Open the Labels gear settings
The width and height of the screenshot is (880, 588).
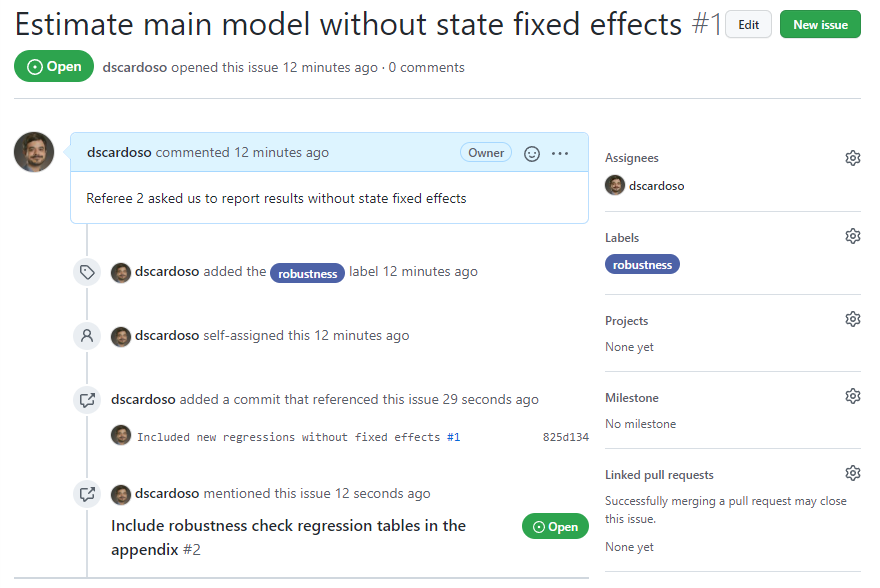tap(852, 237)
